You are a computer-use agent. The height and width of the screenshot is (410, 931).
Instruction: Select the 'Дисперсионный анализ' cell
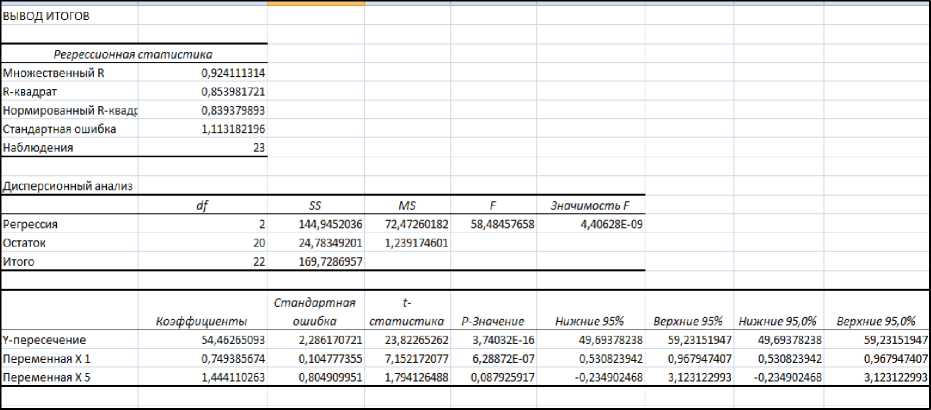click(67, 186)
